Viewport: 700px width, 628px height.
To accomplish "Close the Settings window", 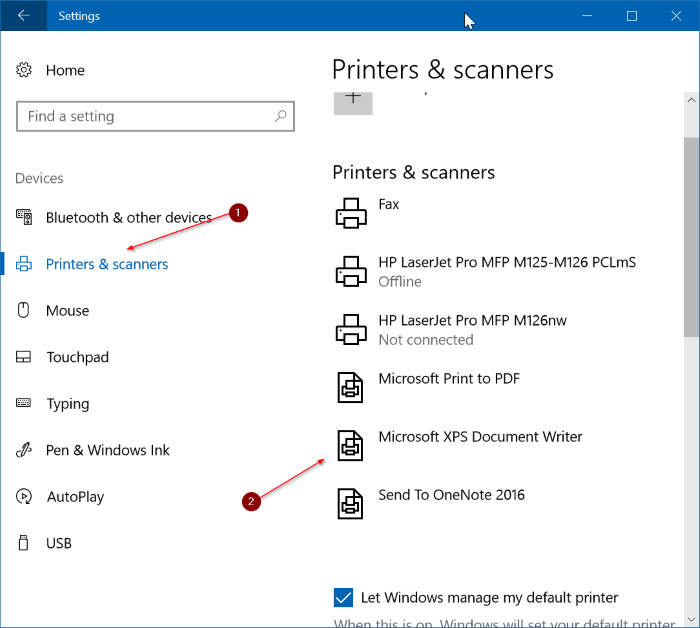I will pos(676,16).
